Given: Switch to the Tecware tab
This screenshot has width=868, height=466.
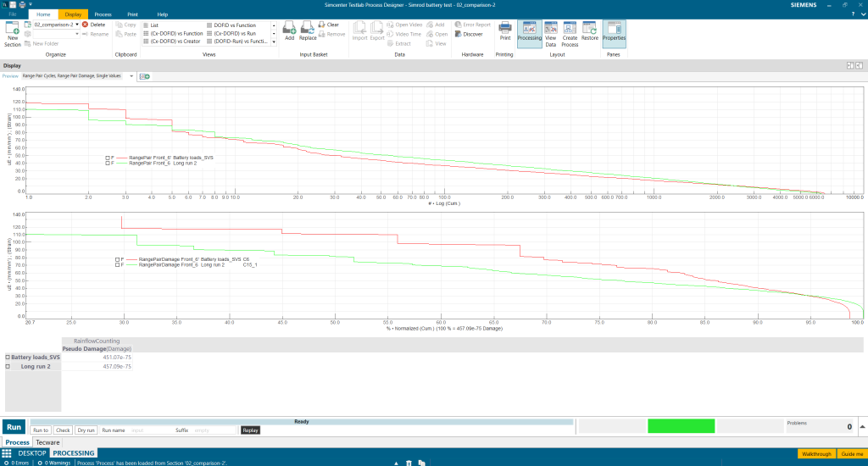Looking at the screenshot, I should pos(47,442).
